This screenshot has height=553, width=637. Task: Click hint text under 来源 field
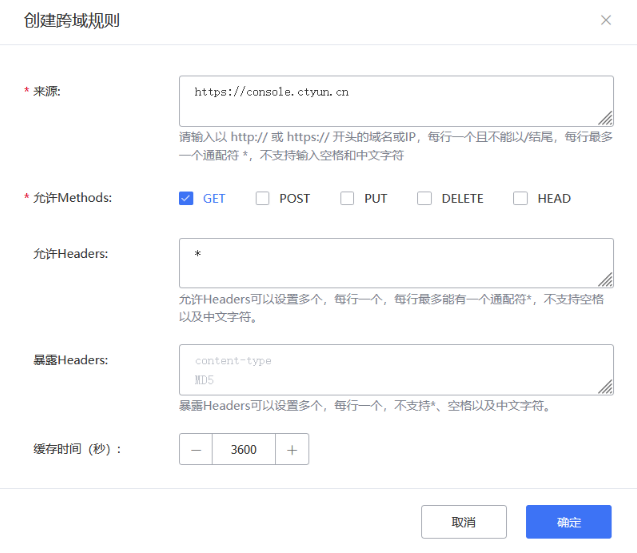pyautogui.click(x=396, y=146)
